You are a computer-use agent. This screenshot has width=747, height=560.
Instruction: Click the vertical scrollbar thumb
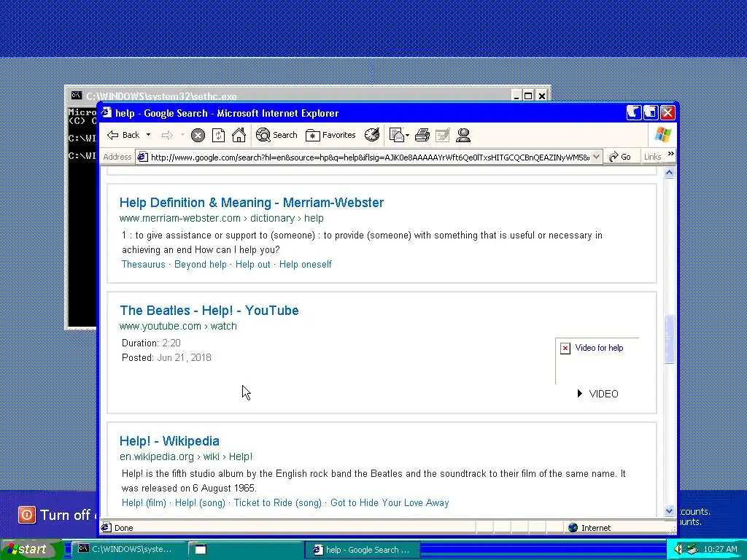click(x=670, y=338)
